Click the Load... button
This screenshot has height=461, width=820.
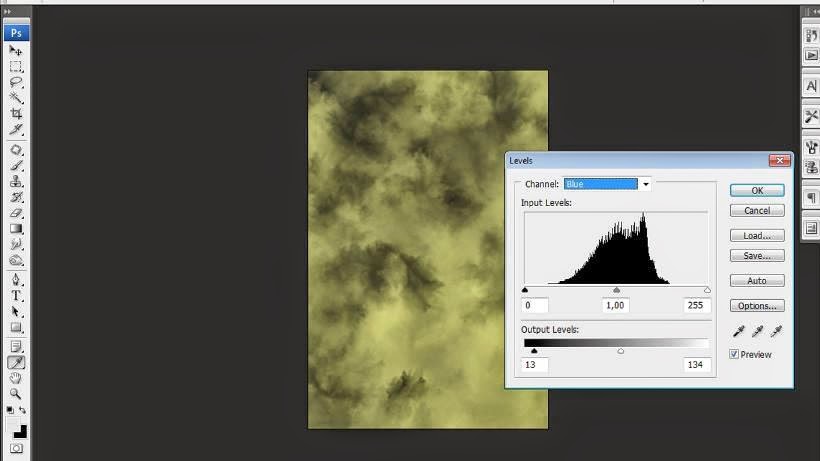pyautogui.click(x=757, y=236)
